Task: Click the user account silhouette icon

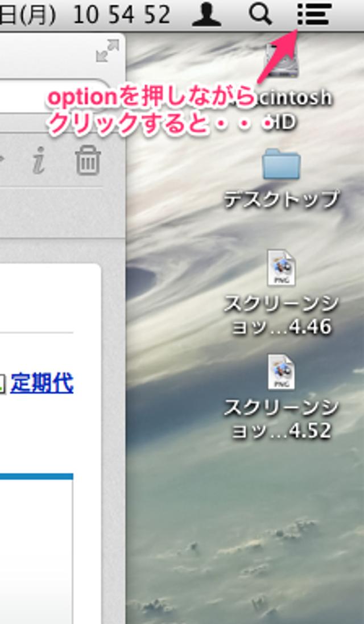Action: [x=206, y=14]
